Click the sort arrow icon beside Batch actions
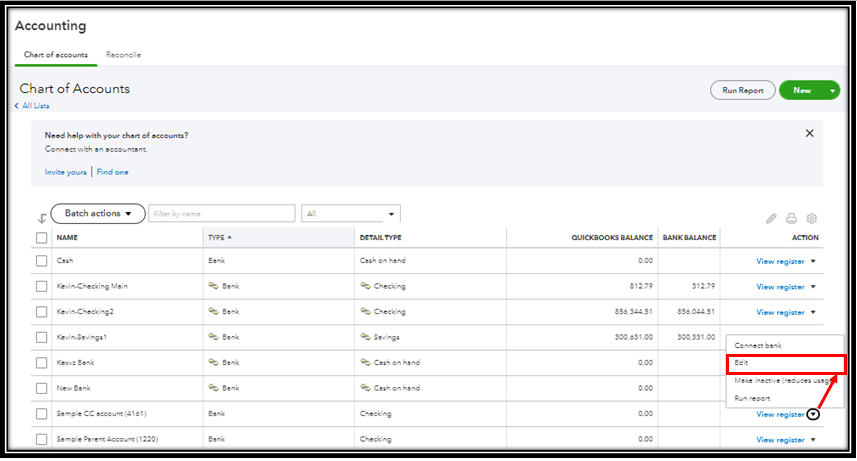Viewport: 857px width, 461px height. pyautogui.click(x=42, y=218)
